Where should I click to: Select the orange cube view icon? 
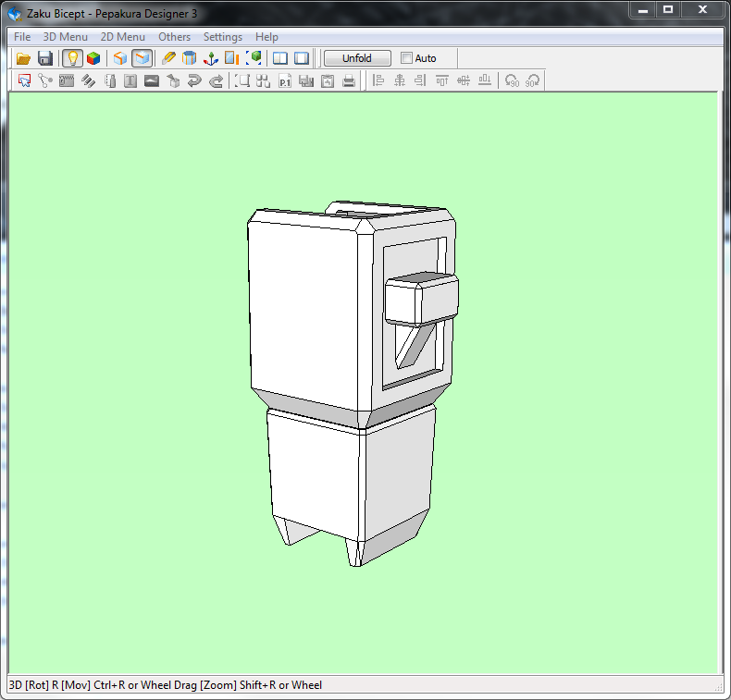120,58
